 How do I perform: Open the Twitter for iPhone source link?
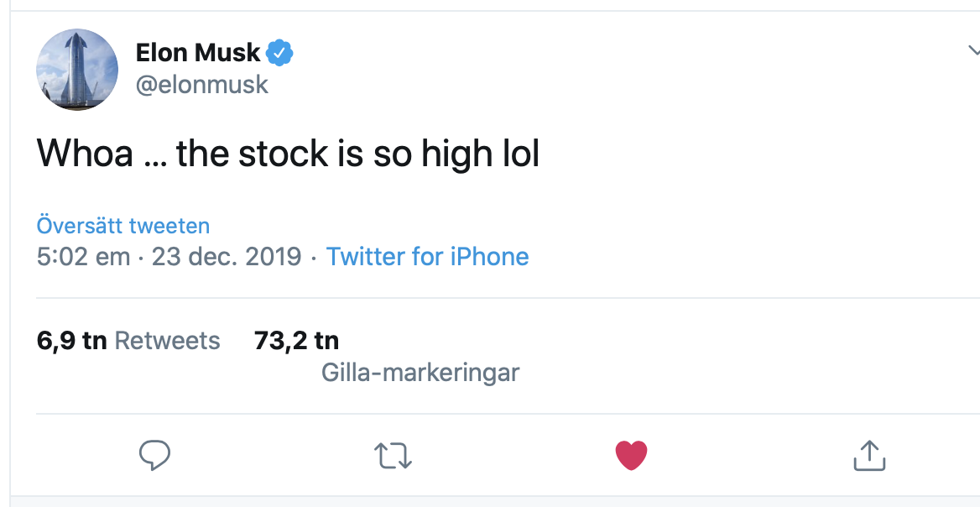click(x=428, y=257)
